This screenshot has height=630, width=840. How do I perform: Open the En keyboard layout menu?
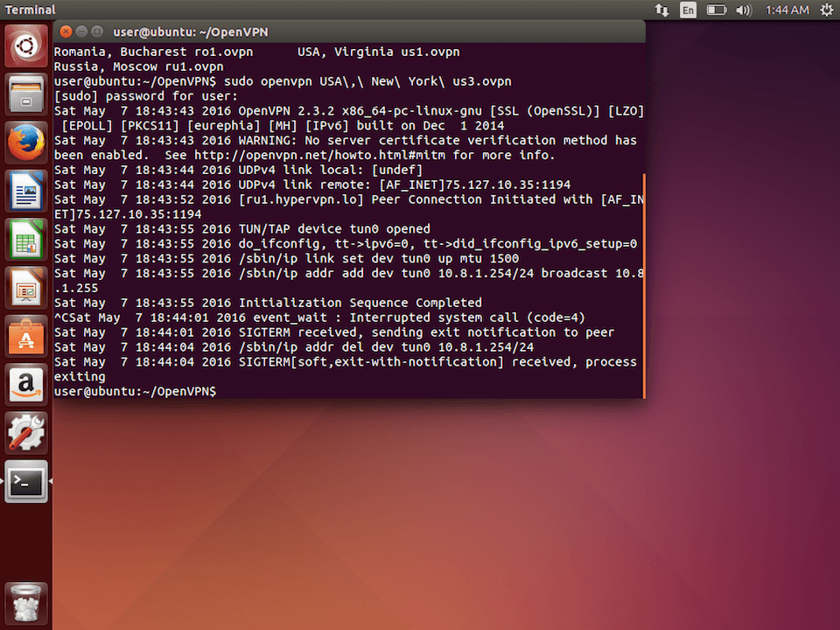point(688,10)
